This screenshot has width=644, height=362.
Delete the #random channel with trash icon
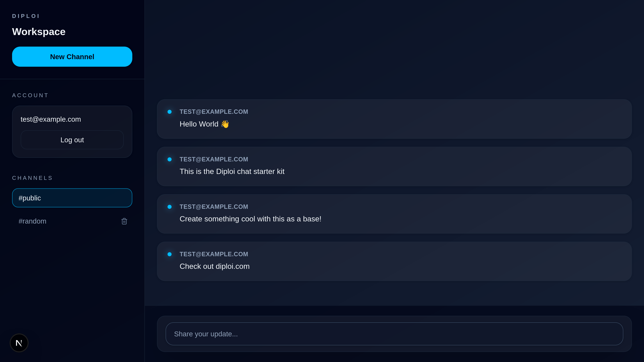[x=124, y=221]
